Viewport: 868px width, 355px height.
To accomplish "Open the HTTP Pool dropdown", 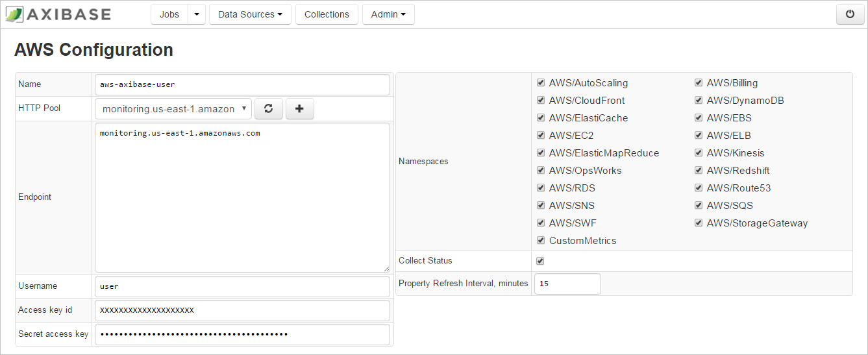I will tap(173, 109).
